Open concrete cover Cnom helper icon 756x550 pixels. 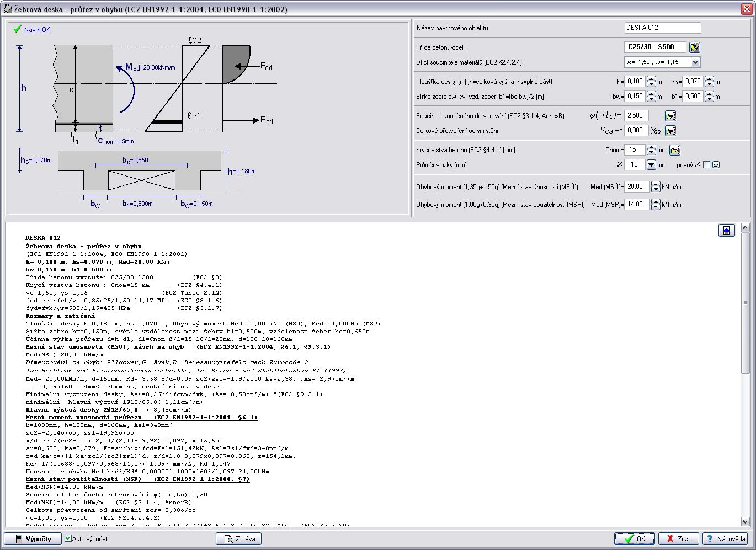pyautogui.click(x=674, y=150)
